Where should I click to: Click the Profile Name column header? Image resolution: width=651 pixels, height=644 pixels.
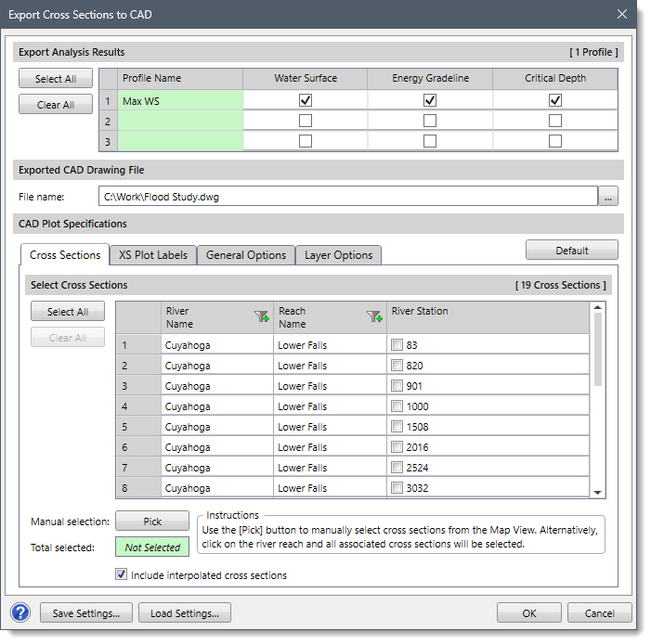180,79
